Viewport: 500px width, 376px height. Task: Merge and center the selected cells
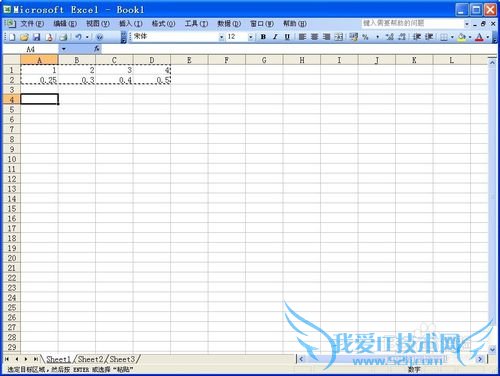pos(339,37)
